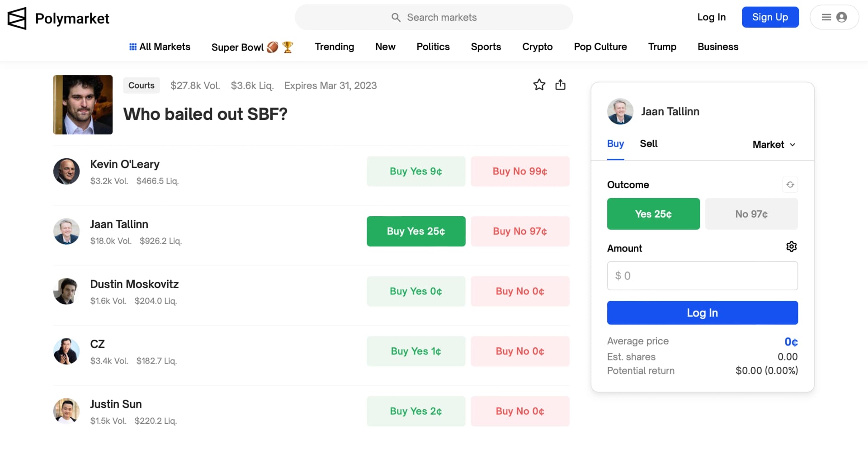The height and width of the screenshot is (464, 868).
Task: Open amount settings gear icon
Action: tap(791, 247)
